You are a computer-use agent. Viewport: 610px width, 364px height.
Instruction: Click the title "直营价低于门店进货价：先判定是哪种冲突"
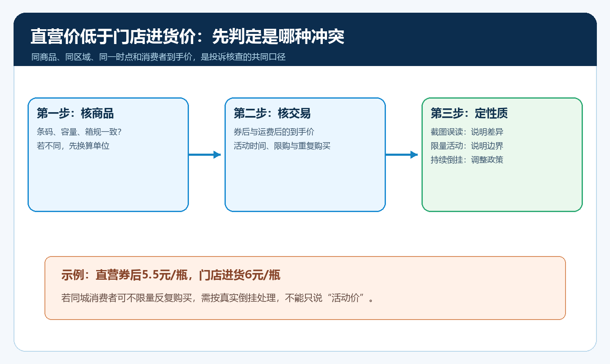(187, 36)
